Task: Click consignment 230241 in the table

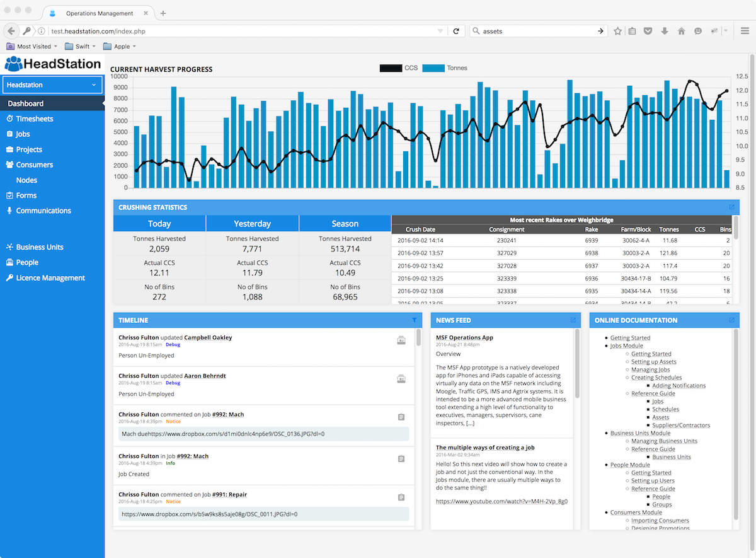Action: click(x=507, y=240)
